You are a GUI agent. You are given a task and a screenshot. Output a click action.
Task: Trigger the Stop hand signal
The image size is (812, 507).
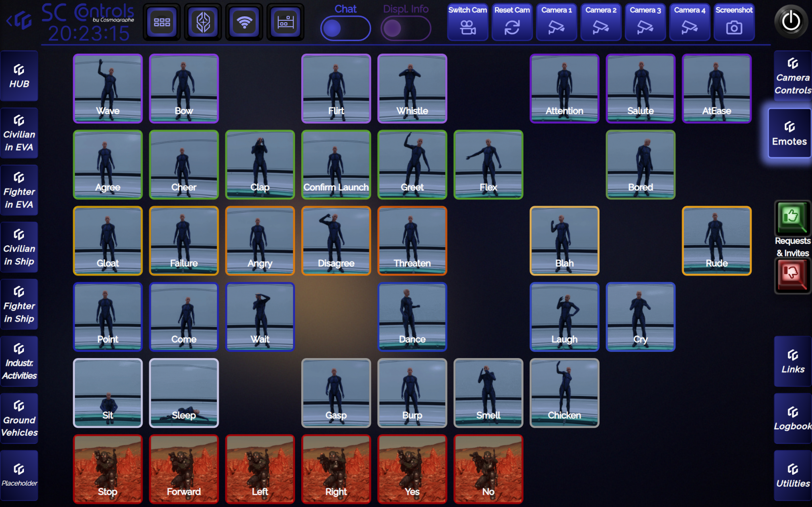tap(108, 469)
